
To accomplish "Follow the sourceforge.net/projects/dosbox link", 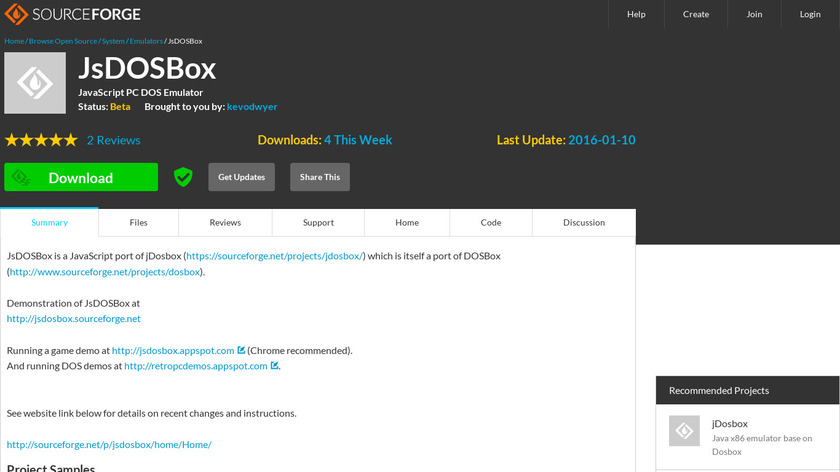I will coord(104,272).
